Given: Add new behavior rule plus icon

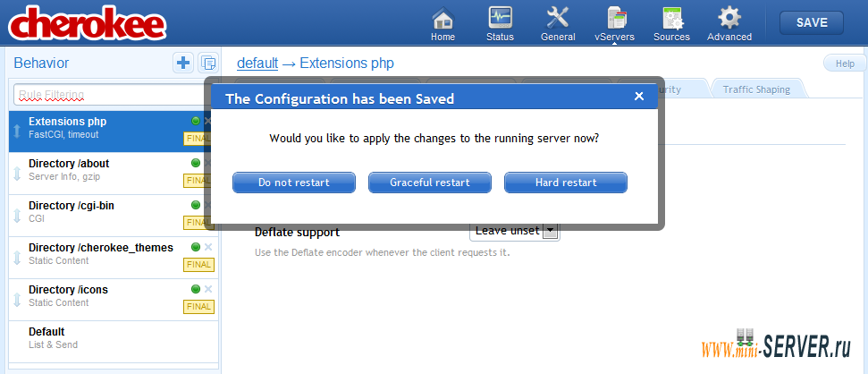Looking at the screenshot, I should [182, 64].
